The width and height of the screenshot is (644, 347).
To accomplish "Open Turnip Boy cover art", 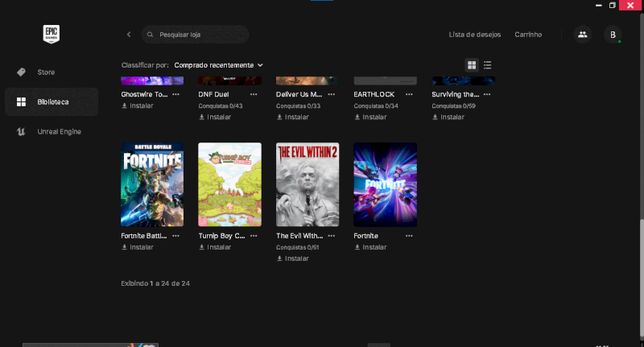I will 230,184.
